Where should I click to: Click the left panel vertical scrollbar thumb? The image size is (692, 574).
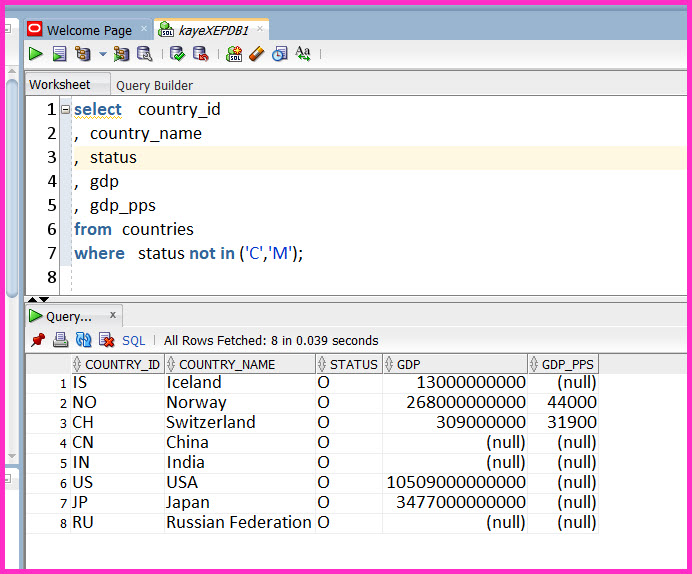point(12,188)
